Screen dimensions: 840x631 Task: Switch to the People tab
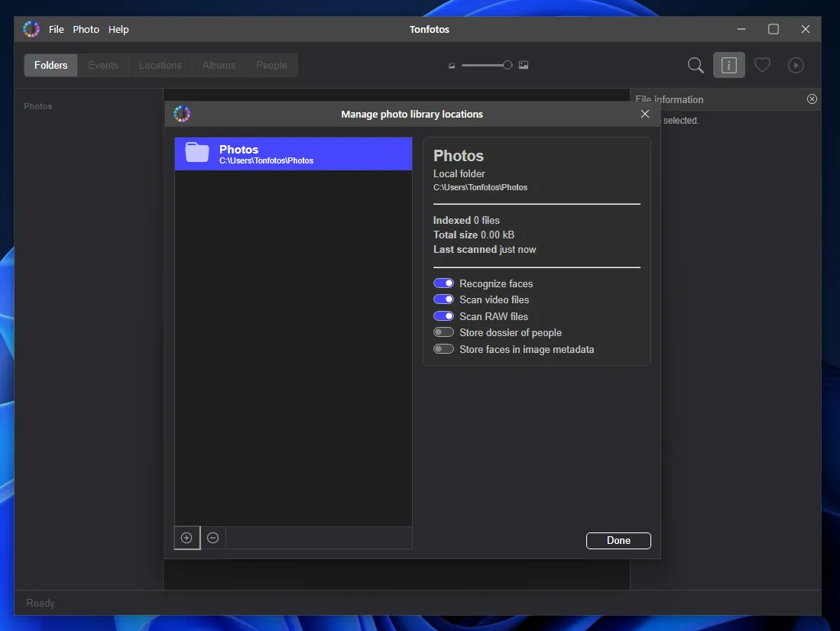click(x=271, y=66)
